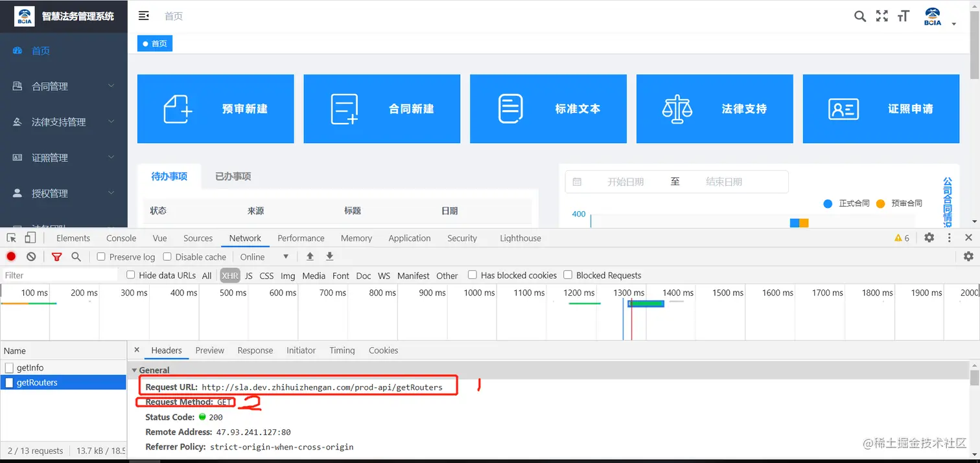Click the 结束日期 date input

point(724,182)
